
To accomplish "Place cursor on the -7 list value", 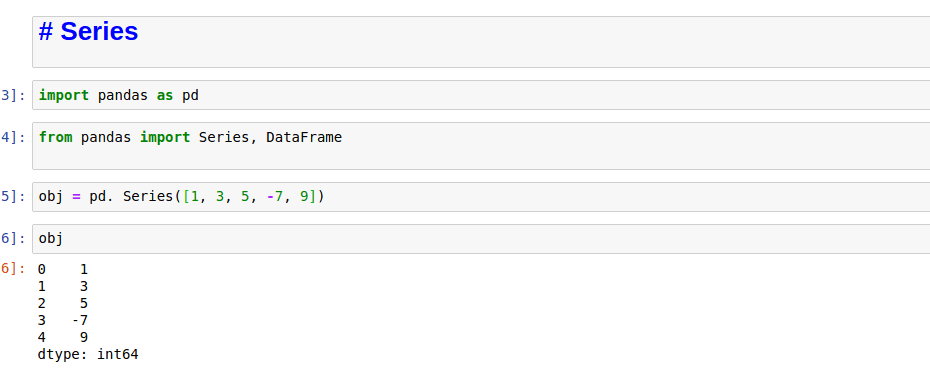I will pyautogui.click(x=275, y=196).
